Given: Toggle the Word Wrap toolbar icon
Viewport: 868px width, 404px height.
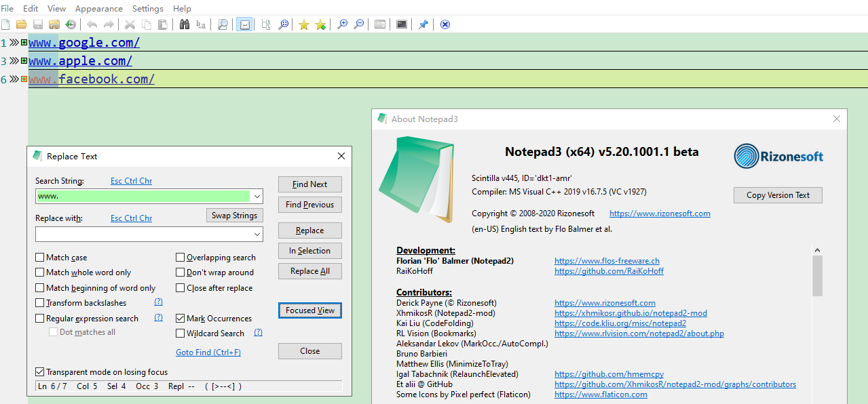Looking at the screenshot, I should (x=244, y=24).
